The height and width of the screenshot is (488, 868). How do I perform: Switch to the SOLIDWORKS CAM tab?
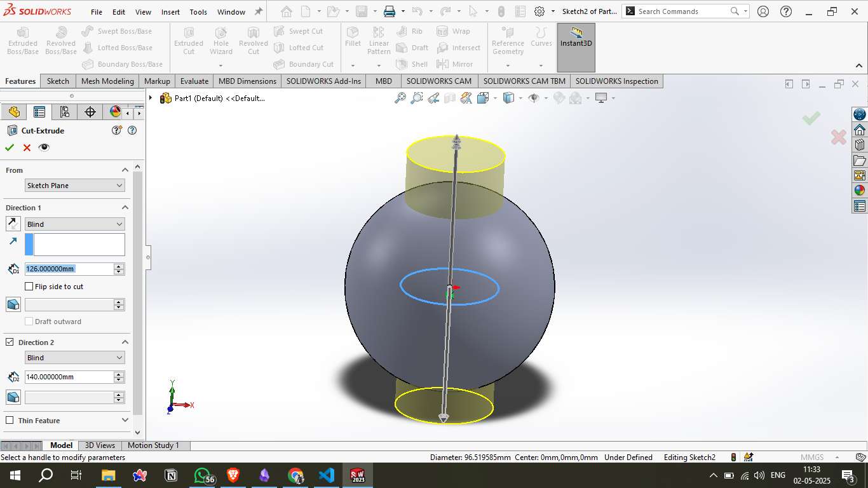coord(439,81)
